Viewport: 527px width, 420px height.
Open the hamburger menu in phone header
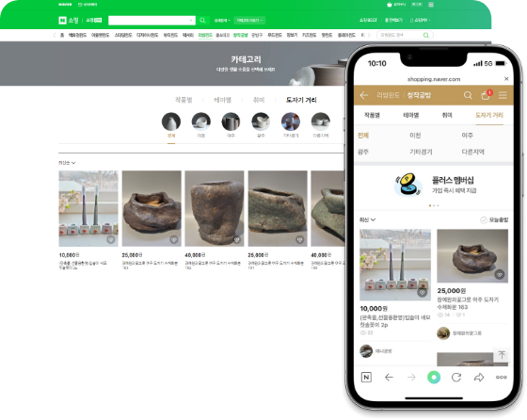click(x=503, y=95)
